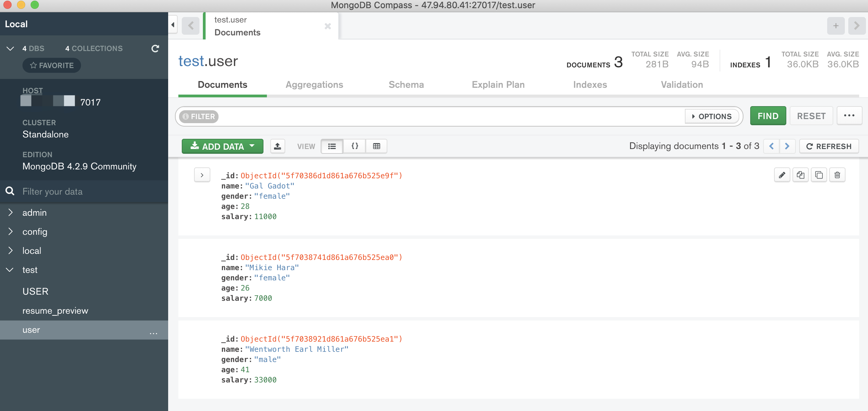Reset the query filter

click(x=811, y=116)
